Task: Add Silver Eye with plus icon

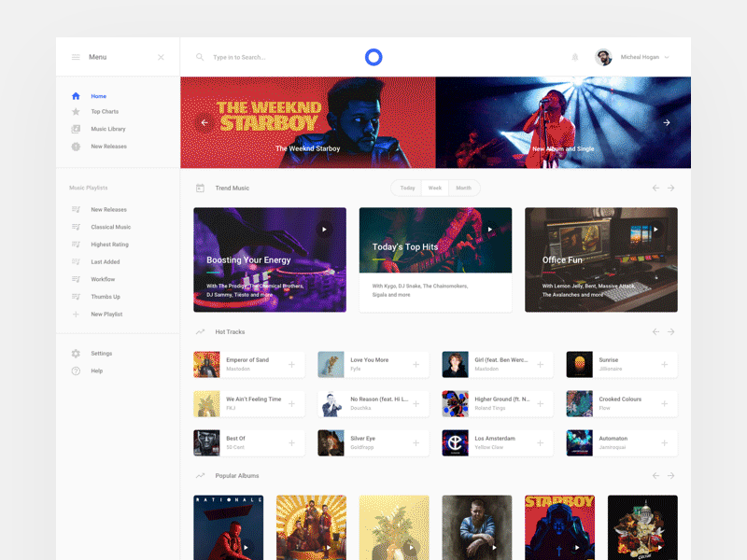Action: [x=416, y=443]
